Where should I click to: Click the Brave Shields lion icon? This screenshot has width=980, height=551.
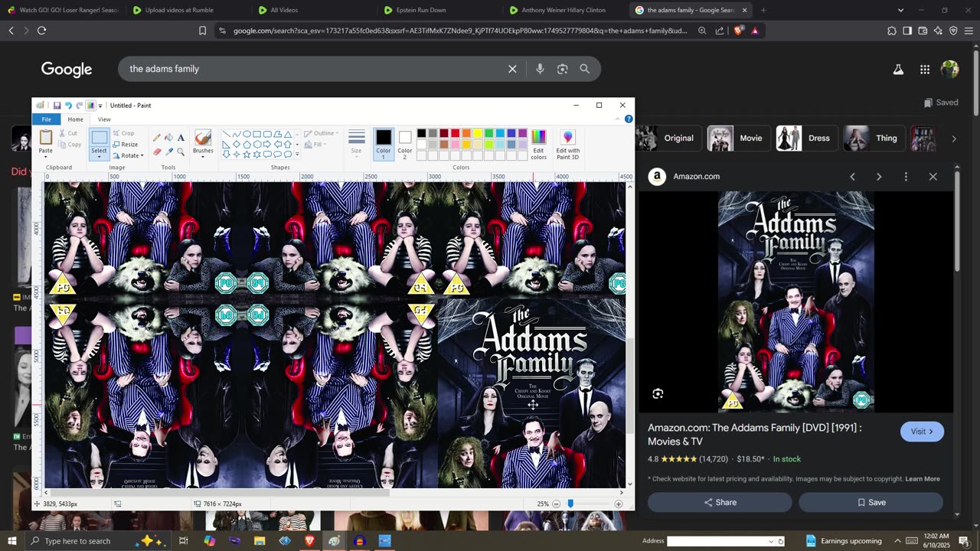point(738,31)
